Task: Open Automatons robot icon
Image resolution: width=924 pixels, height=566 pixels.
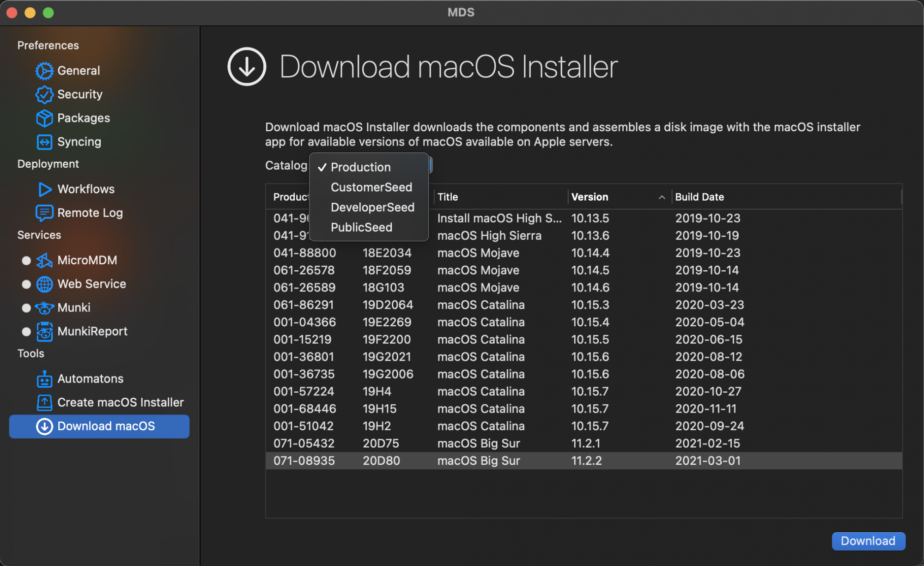Action: click(x=44, y=379)
